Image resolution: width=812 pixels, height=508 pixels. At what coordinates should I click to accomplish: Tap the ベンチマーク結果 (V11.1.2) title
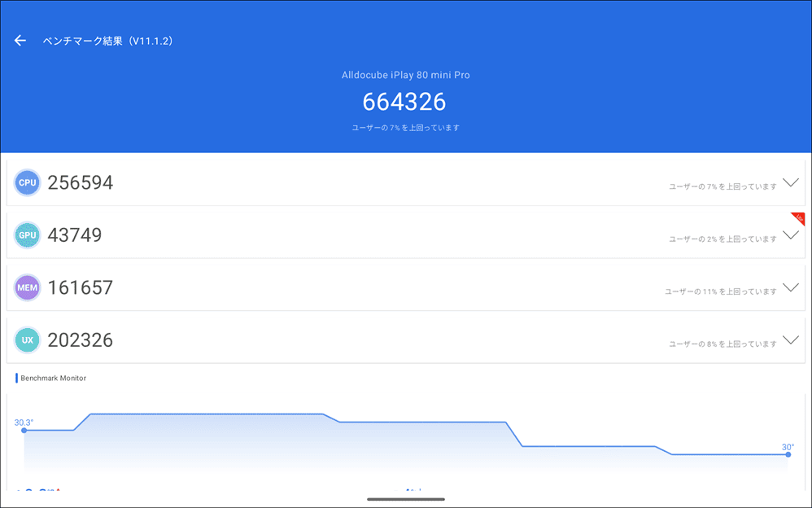(x=107, y=41)
